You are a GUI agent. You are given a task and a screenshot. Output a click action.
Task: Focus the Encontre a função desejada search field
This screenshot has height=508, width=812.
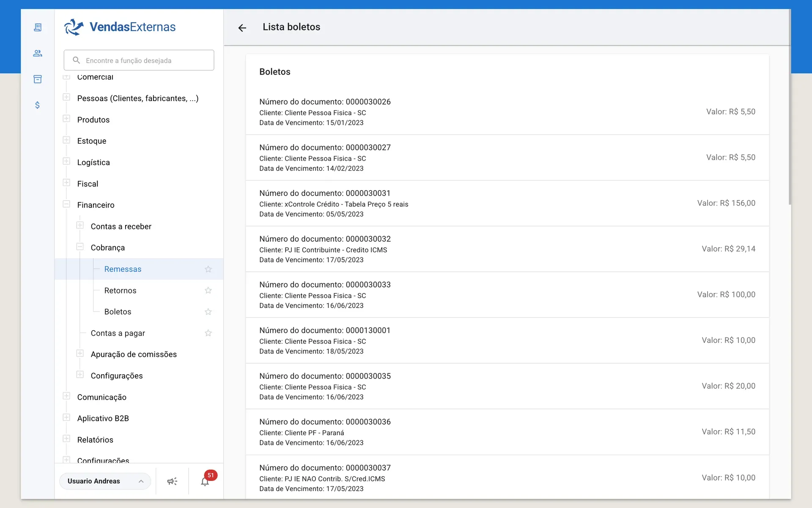(139, 60)
